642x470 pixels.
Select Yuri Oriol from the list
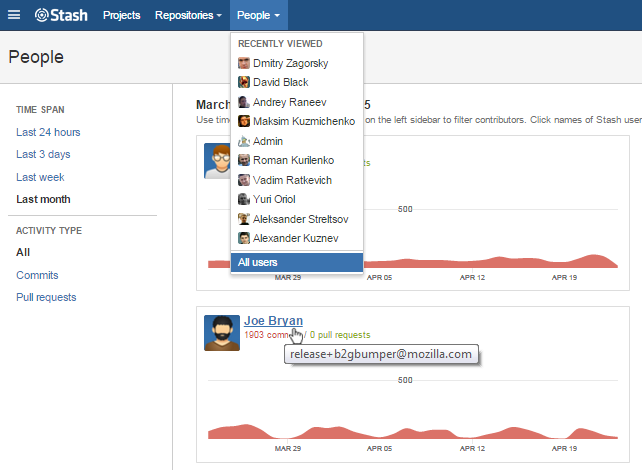(x=275, y=199)
